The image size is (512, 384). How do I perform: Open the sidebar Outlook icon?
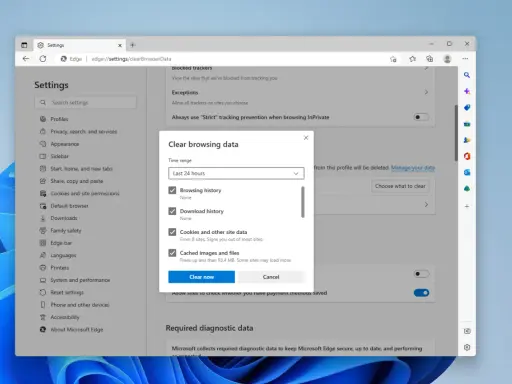[x=467, y=172]
